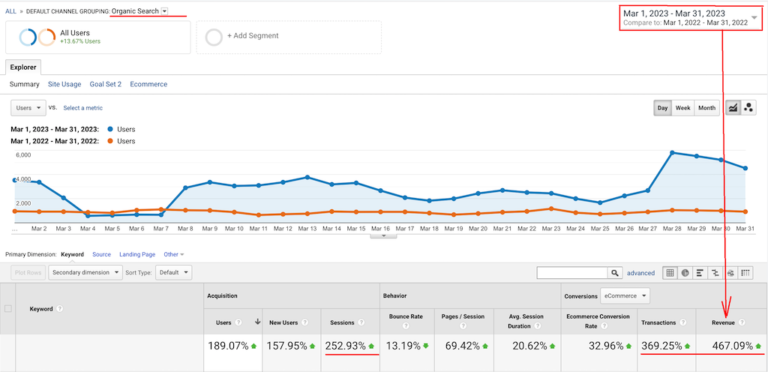
Task: Click the 252.93% Sessions value
Action: (x=345, y=346)
